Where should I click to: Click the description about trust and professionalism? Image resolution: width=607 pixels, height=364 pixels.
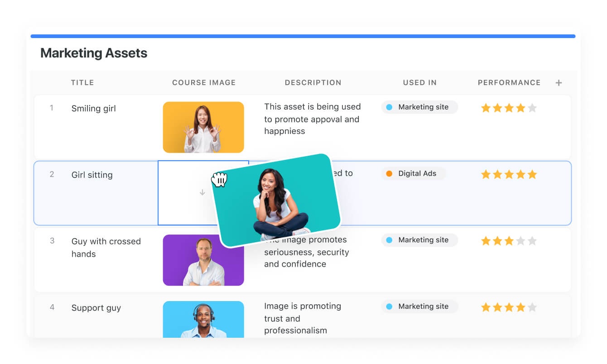[303, 318]
